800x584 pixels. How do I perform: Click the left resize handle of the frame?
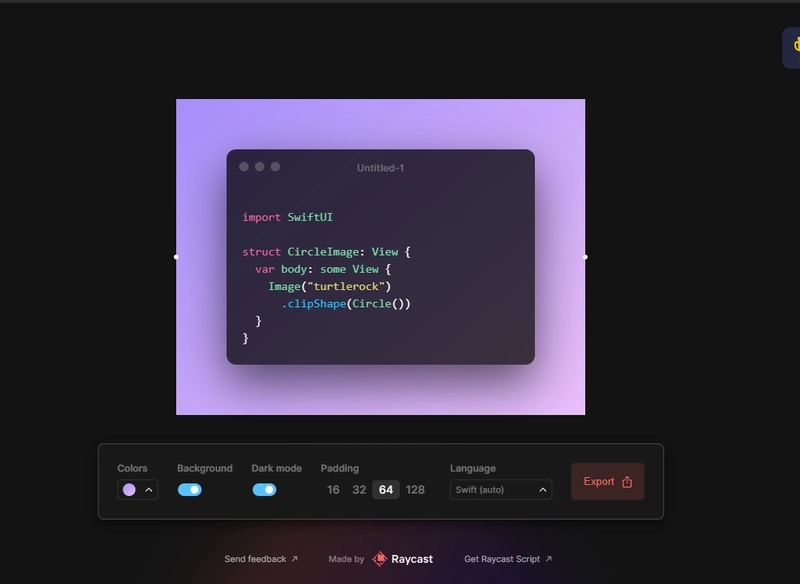[x=176, y=257]
